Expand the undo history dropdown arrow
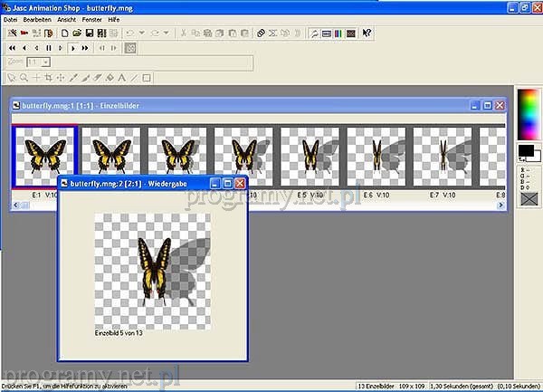 (142, 33)
